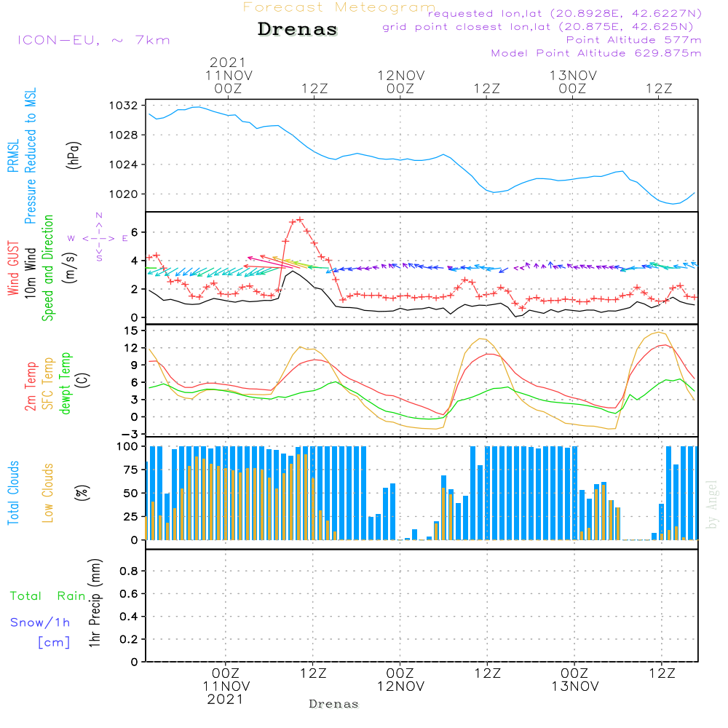Click the 'Total Clouds' blue label
Screen dimensions: 728x728
pyautogui.click(x=13, y=493)
